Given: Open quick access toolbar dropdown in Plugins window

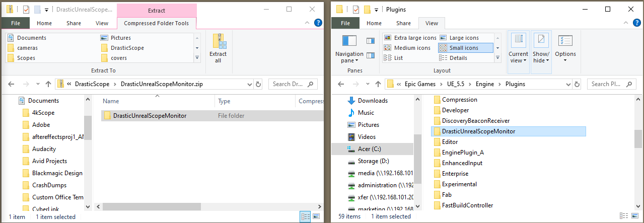Looking at the screenshot, I should click(377, 9).
